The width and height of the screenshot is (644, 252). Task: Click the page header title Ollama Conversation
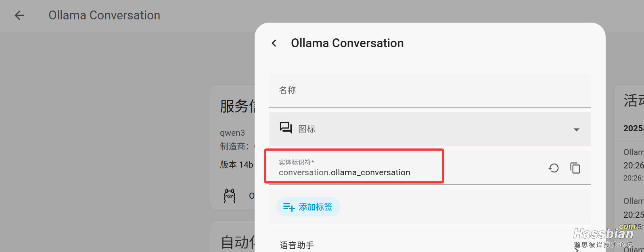104,15
